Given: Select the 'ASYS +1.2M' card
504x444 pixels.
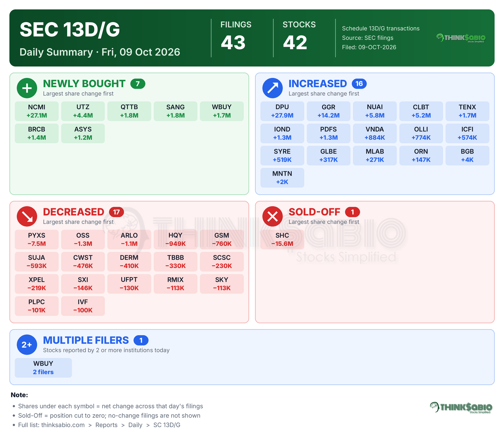Looking at the screenshot, I should (x=83, y=133).
